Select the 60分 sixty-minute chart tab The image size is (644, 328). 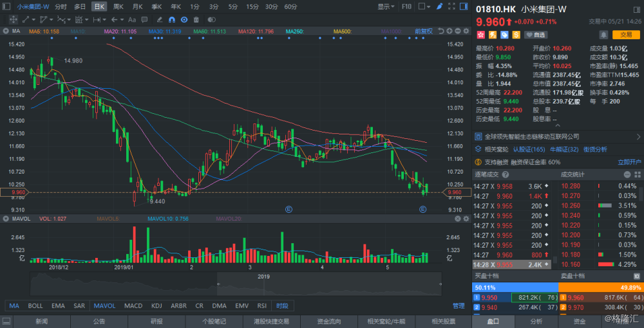(x=291, y=6)
